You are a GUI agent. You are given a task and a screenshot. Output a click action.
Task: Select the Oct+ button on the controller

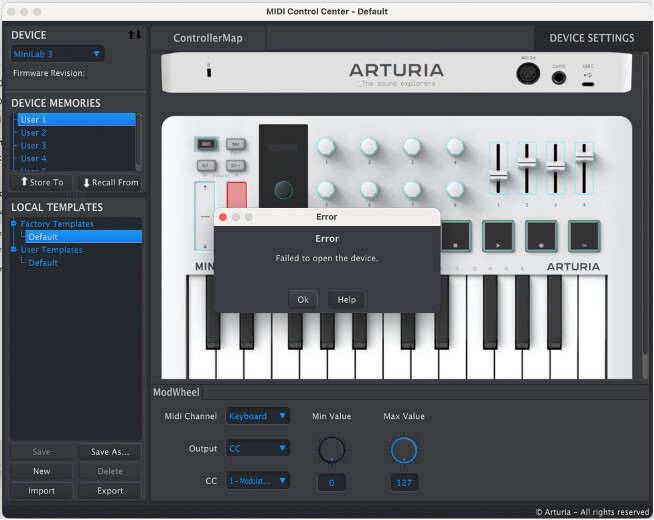pyautogui.click(x=236, y=166)
